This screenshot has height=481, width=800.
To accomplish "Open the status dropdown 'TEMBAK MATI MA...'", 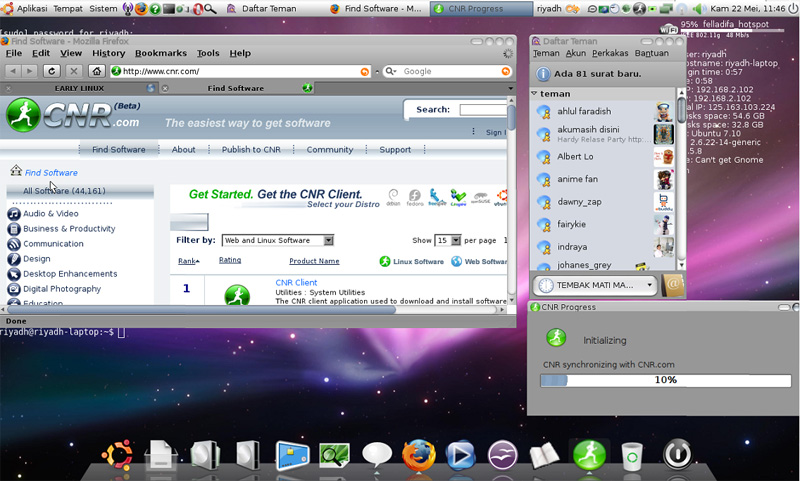I will tap(595, 285).
